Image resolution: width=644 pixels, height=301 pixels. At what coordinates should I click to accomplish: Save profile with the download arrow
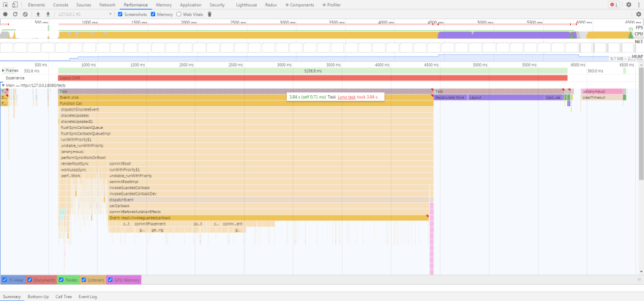point(48,15)
